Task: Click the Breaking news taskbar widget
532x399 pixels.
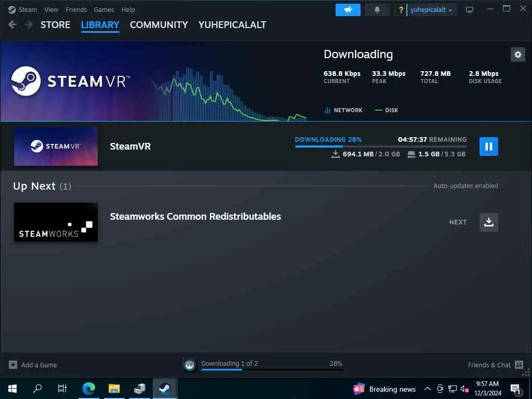Action: click(384, 389)
